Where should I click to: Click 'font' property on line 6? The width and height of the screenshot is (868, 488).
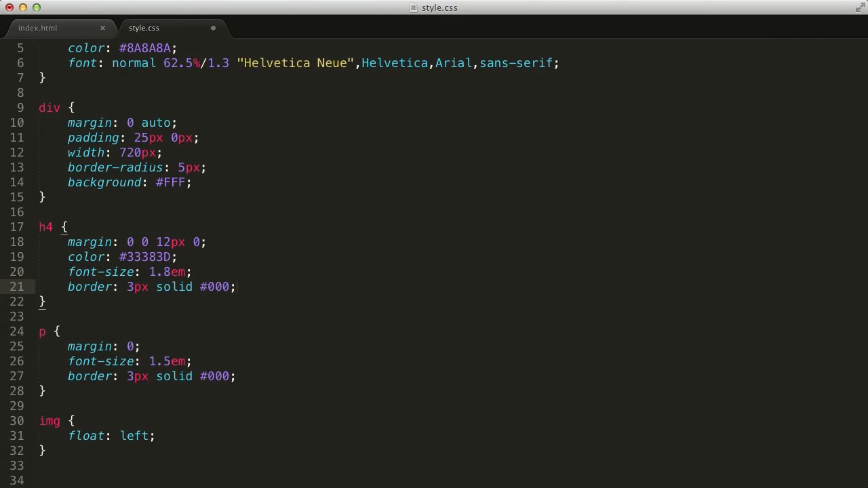click(x=82, y=63)
